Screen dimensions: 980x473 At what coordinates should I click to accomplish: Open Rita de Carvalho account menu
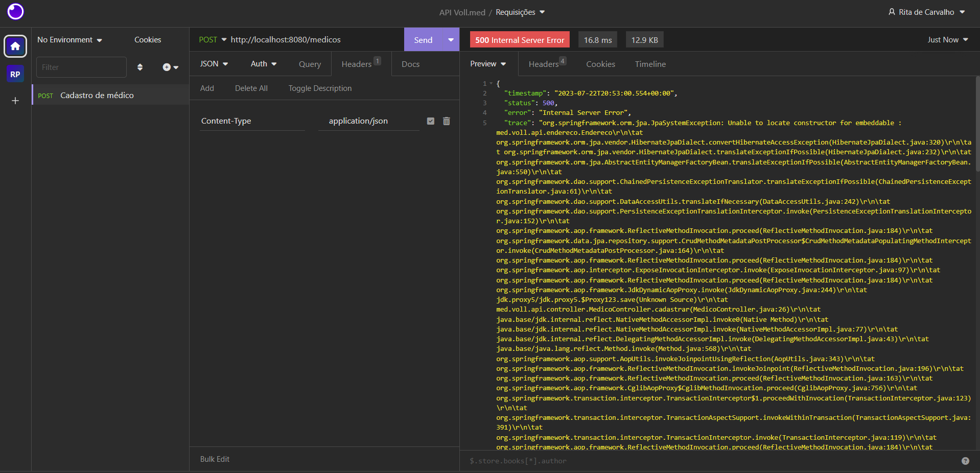point(926,12)
